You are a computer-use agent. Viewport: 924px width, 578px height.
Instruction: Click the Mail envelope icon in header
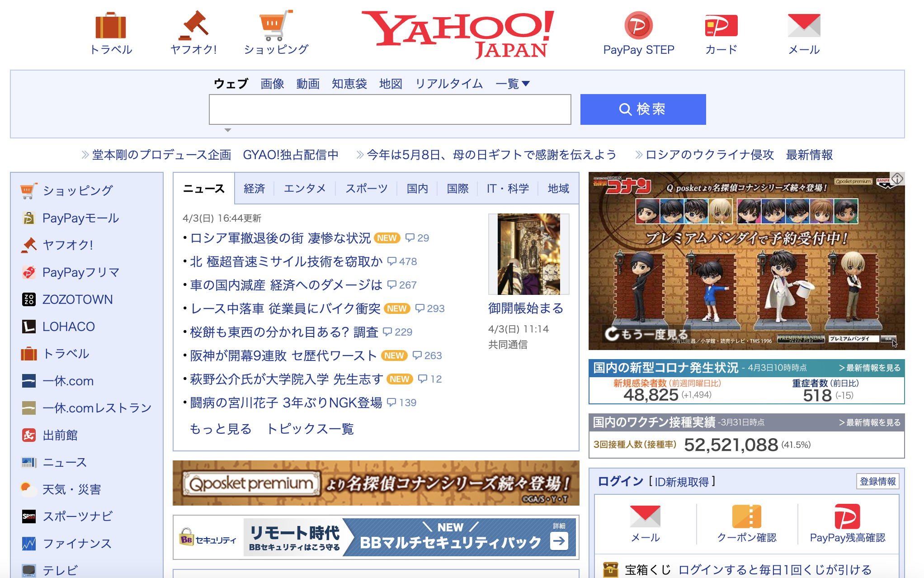[x=804, y=26]
